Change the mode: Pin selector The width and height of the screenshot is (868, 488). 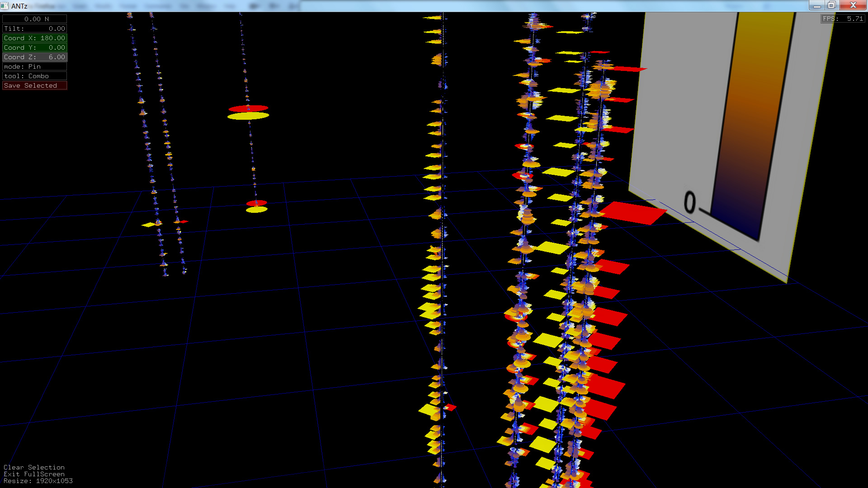[35, 66]
